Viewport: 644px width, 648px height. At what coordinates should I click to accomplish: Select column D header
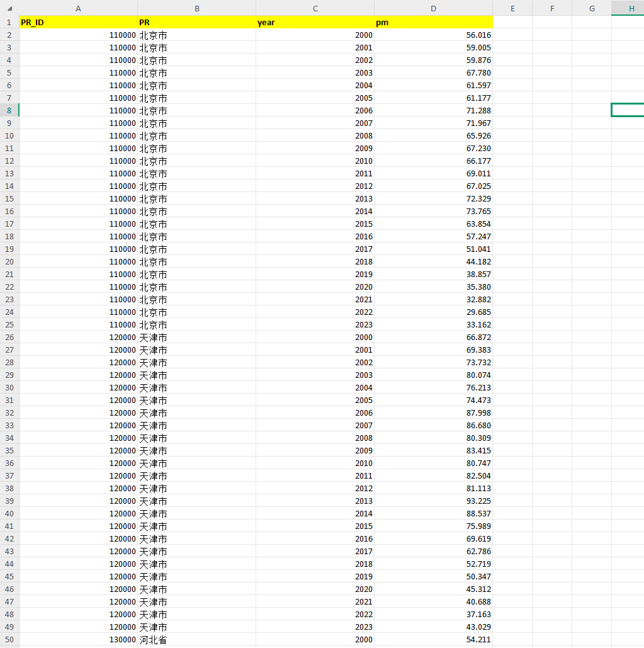click(x=433, y=8)
